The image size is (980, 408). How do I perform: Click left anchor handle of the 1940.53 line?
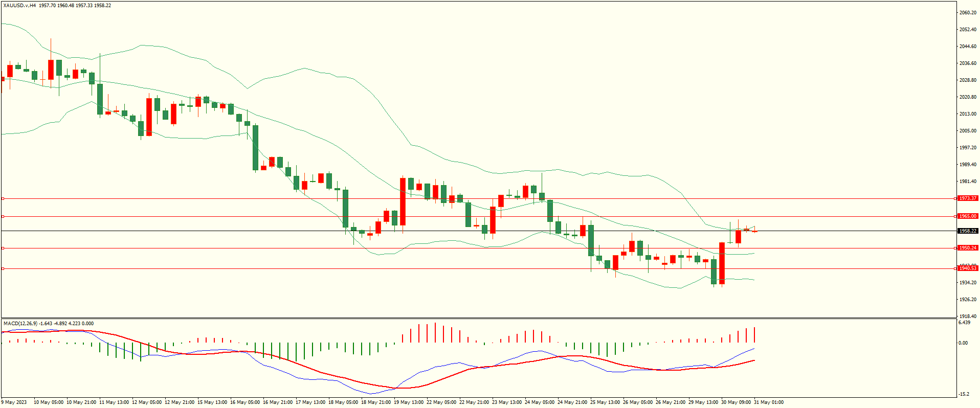pyautogui.click(x=3, y=268)
